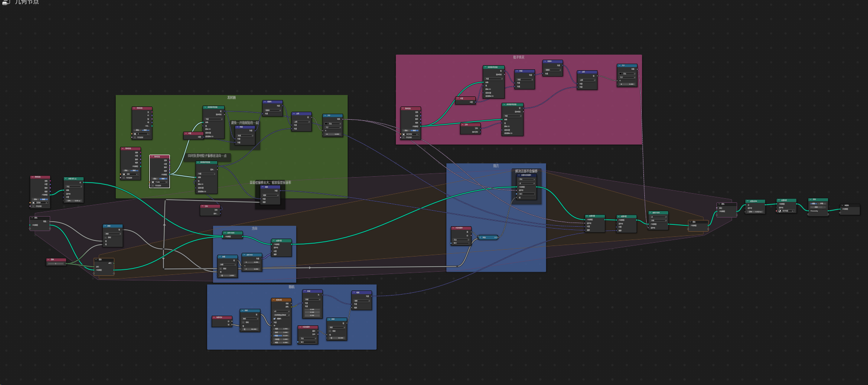This screenshot has height=385, width=868.
Task: Toggle clamp checkbox in the leftmost blue 随机 math node
Action: pyautogui.click(x=243, y=322)
